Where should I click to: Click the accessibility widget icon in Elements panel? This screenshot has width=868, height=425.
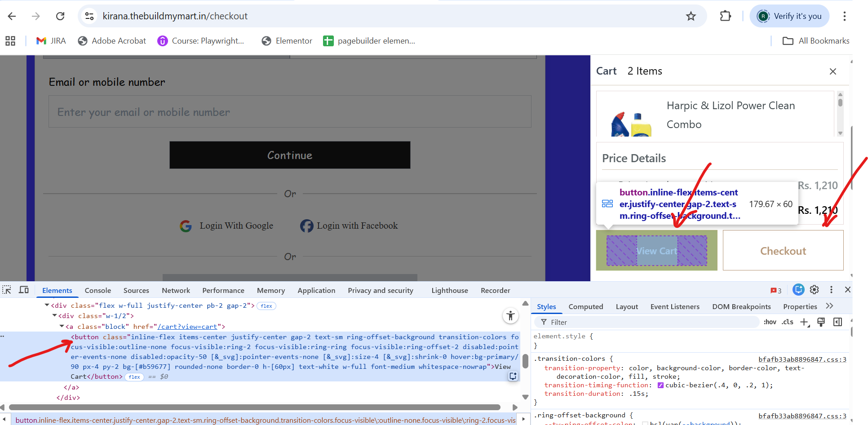(510, 316)
